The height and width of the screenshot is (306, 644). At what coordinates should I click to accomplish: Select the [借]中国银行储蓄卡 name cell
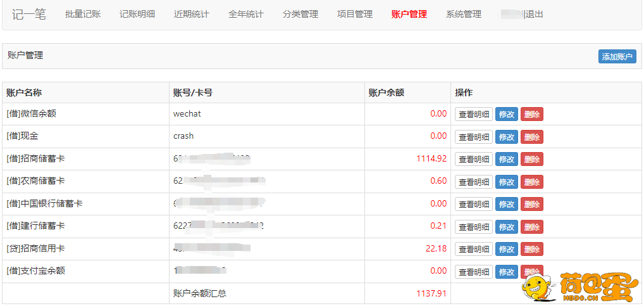click(85, 204)
